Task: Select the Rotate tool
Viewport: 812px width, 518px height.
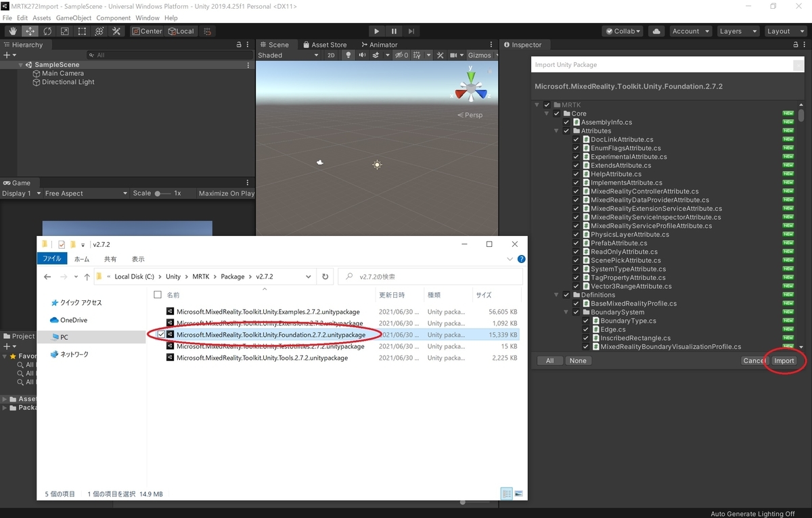Action: point(47,31)
